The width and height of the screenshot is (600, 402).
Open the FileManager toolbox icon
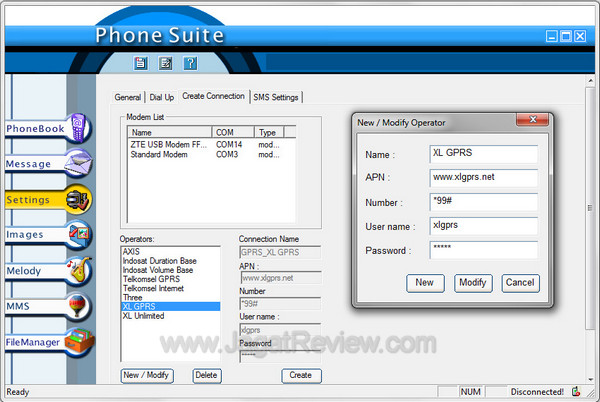click(x=79, y=341)
